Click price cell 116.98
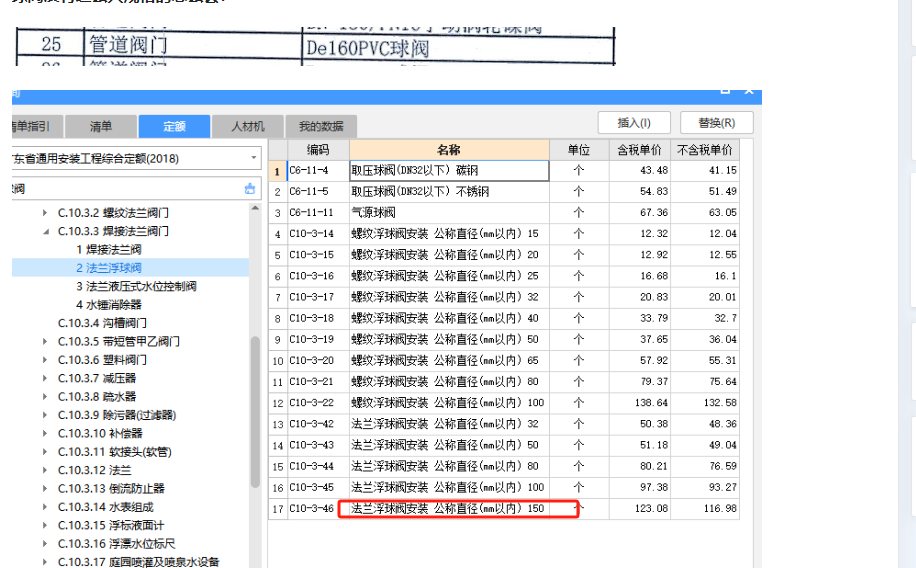Screen dimensions: 916x568 (x=705, y=508)
